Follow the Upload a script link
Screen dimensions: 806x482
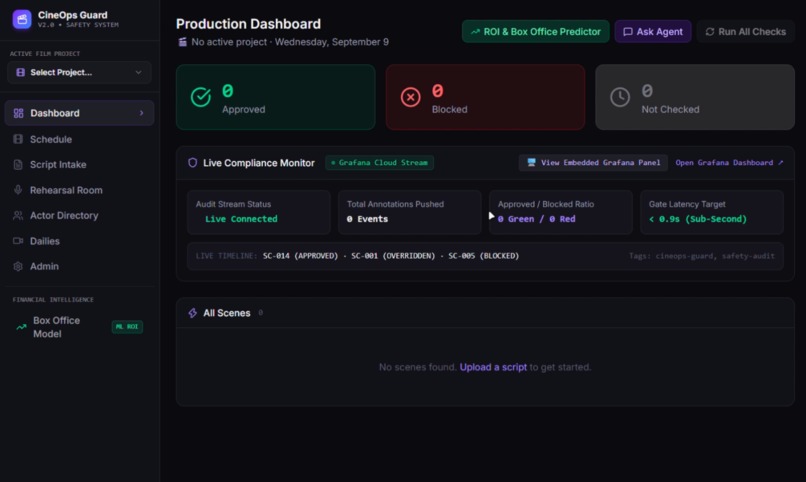(x=493, y=367)
